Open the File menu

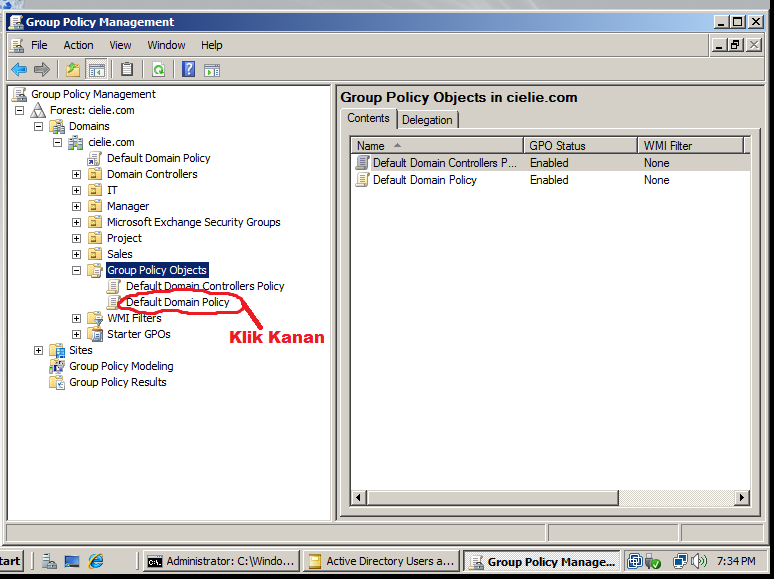point(39,45)
